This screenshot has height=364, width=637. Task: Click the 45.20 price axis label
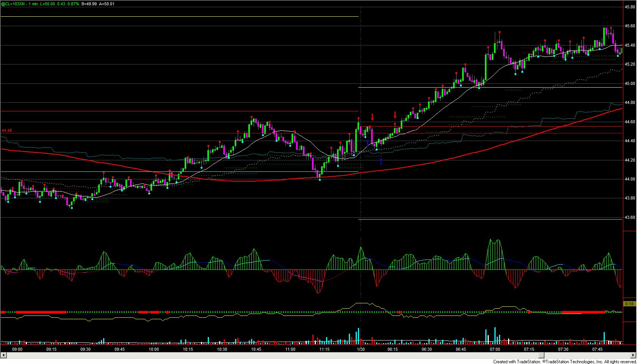coord(630,64)
